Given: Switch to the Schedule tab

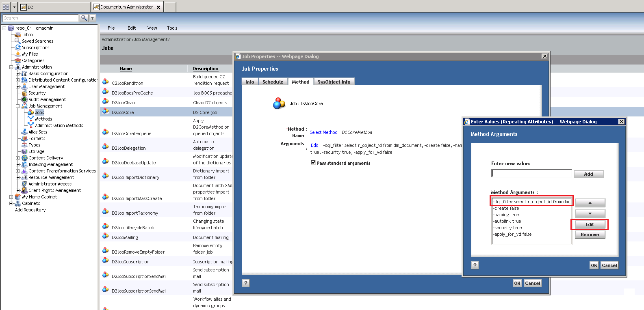Looking at the screenshot, I should 273,82.
